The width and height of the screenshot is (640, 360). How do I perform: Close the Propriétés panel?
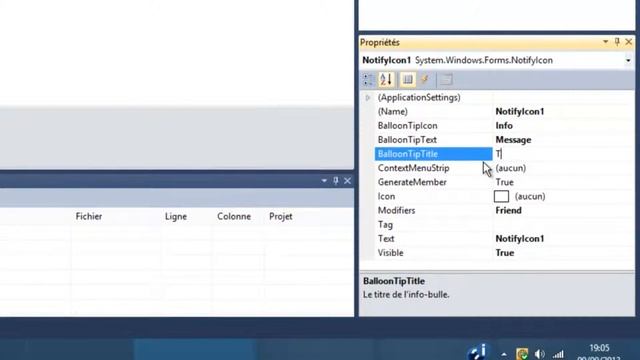pyautogui.click(x=629, y=42)
